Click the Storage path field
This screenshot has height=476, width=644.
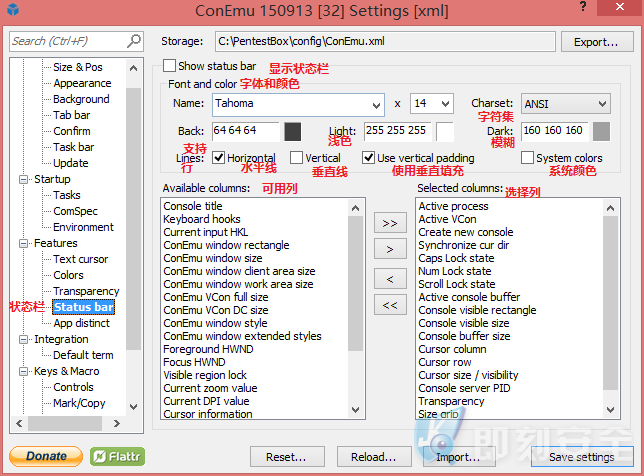[385, 41]
